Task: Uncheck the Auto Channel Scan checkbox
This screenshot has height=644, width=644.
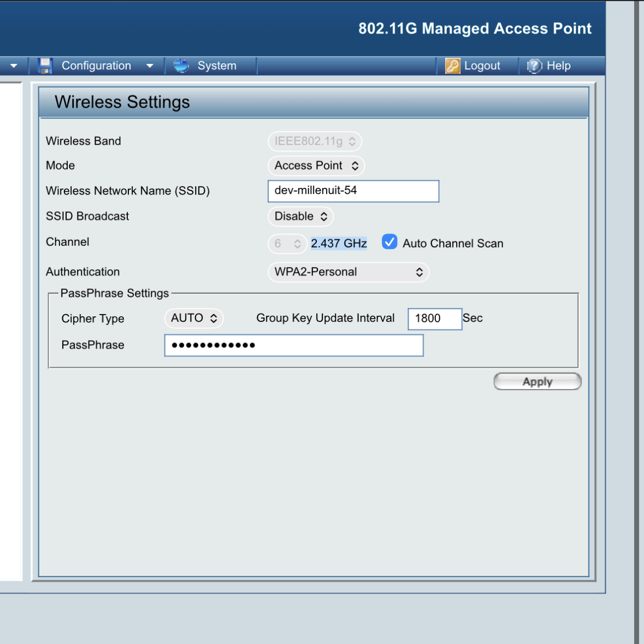Action: (389, 242)
